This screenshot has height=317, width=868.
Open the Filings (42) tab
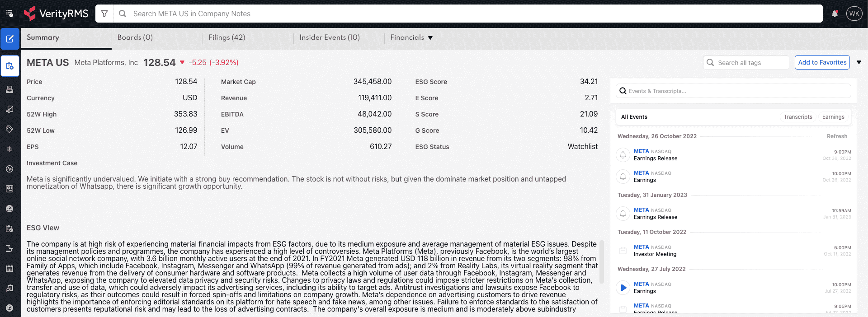(x=227, y=37)
